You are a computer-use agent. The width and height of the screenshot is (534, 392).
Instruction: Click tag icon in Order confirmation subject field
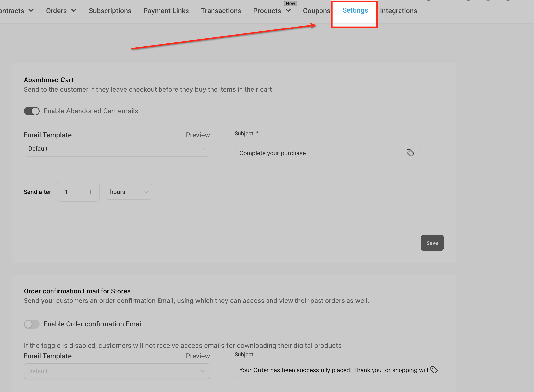(x=434, y=370)
